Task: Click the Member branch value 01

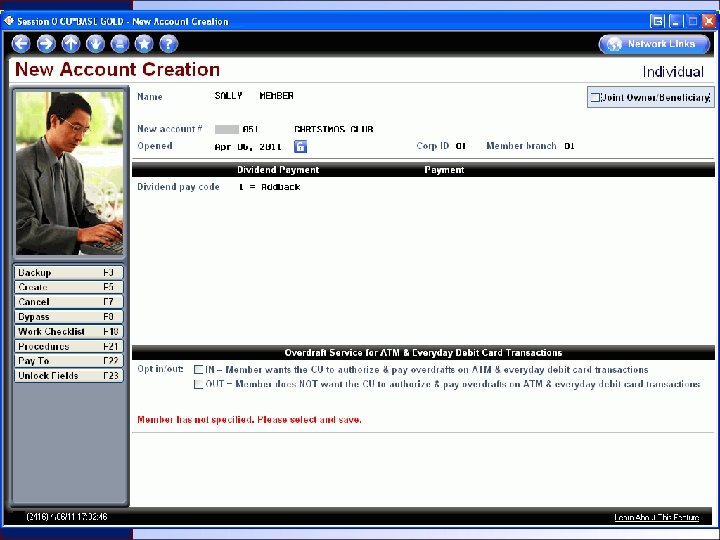Action: pos(569,146)
